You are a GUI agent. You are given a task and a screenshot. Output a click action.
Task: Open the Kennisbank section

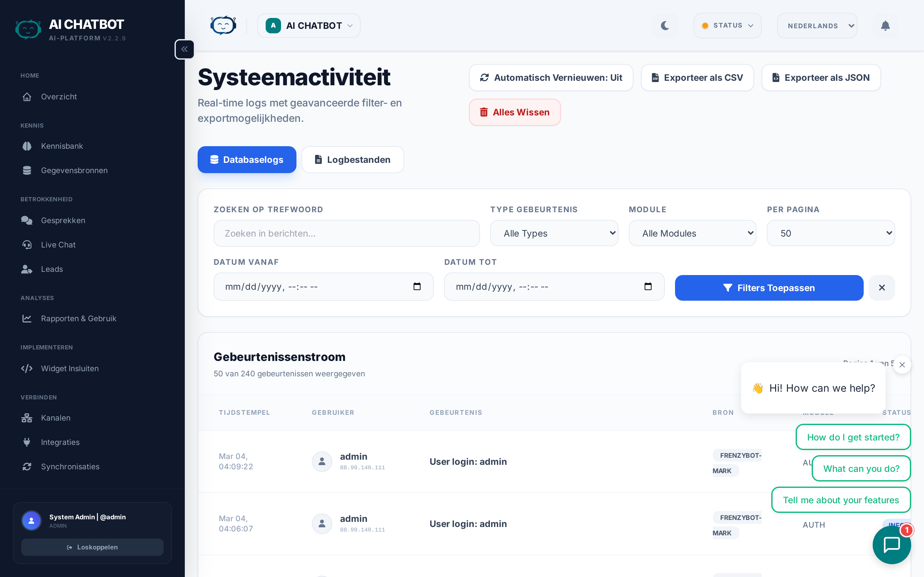click(x=62, y=146)
